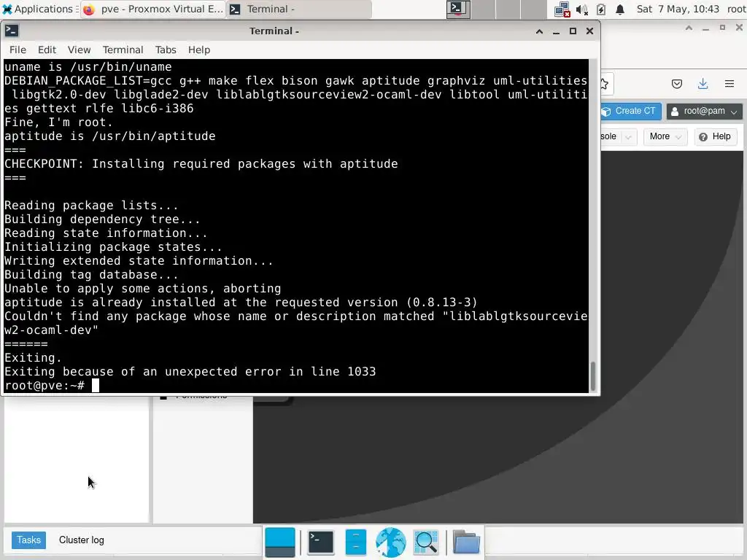Launch the Terminal emulator from the dock

coord(321,542)
